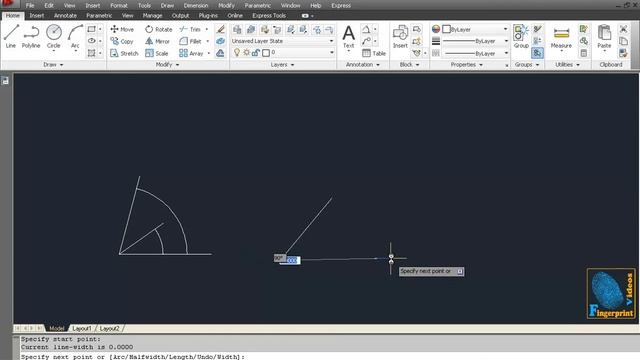Click the Copy Clip icon
The height and width of the screenshot is (360, 640).
623,41
